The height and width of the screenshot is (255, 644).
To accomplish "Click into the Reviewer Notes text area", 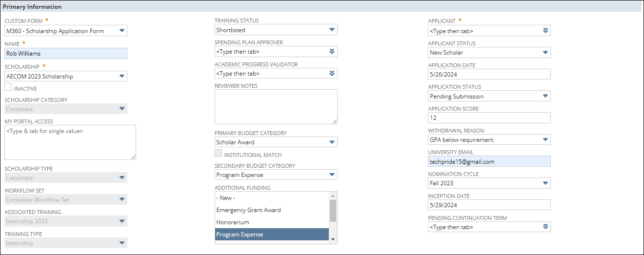I will pyautogui.click(x=276, y=106).
